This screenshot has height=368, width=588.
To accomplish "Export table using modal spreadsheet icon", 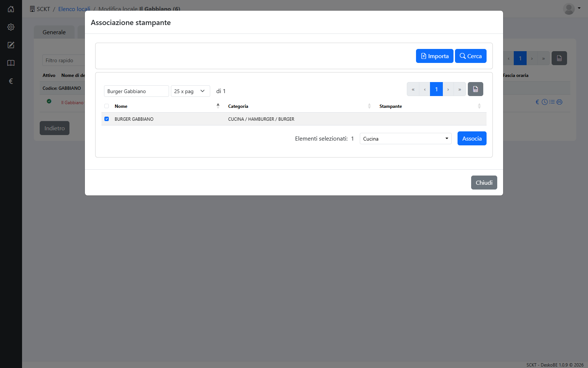I will point(476,89).
